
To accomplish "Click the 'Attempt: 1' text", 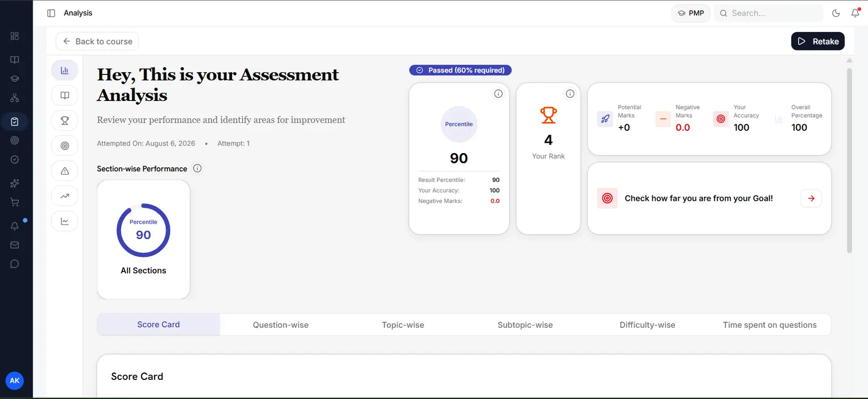I will coord(233,143).
